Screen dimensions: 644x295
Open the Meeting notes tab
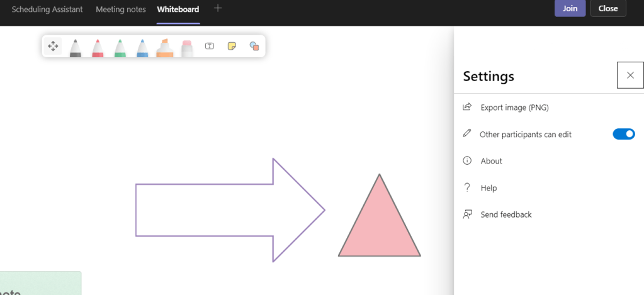point(120,9)
